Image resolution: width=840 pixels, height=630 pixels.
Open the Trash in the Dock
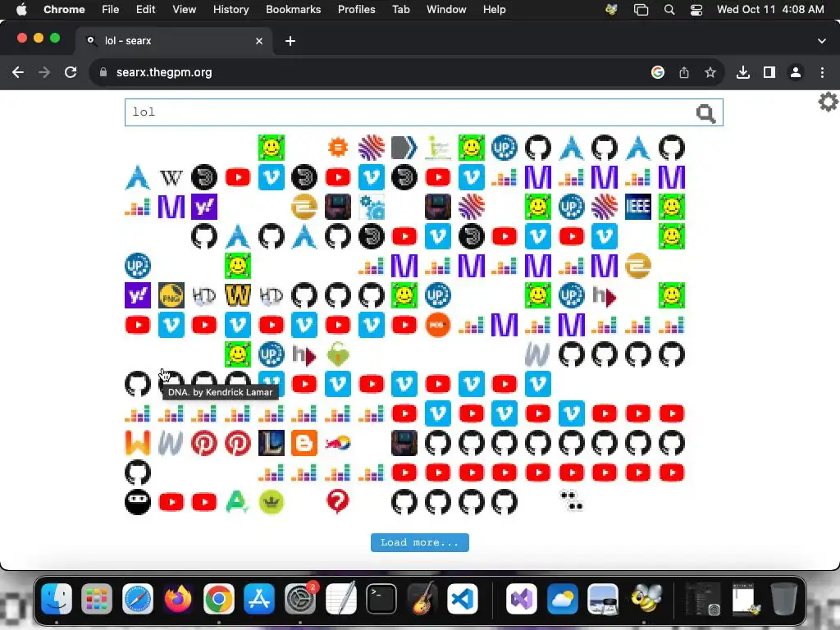783,598
